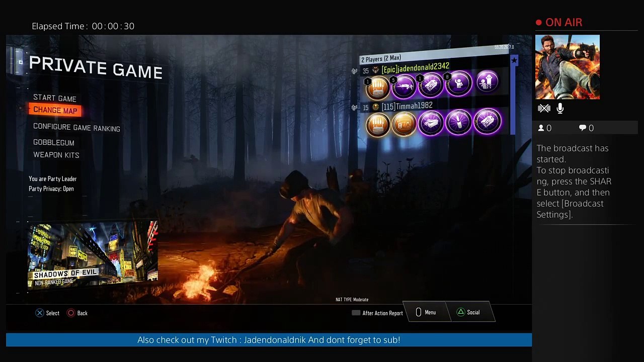Image resolution: width=644 pixels, height=362 pixels.
Task: Choose the highlighted Change Map option
Action: tap(55, 110)
